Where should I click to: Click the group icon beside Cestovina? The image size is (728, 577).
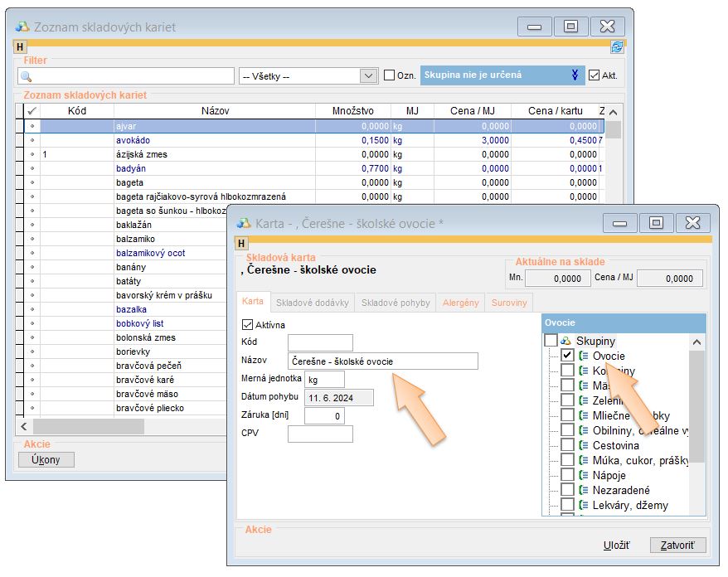point(583,445)
